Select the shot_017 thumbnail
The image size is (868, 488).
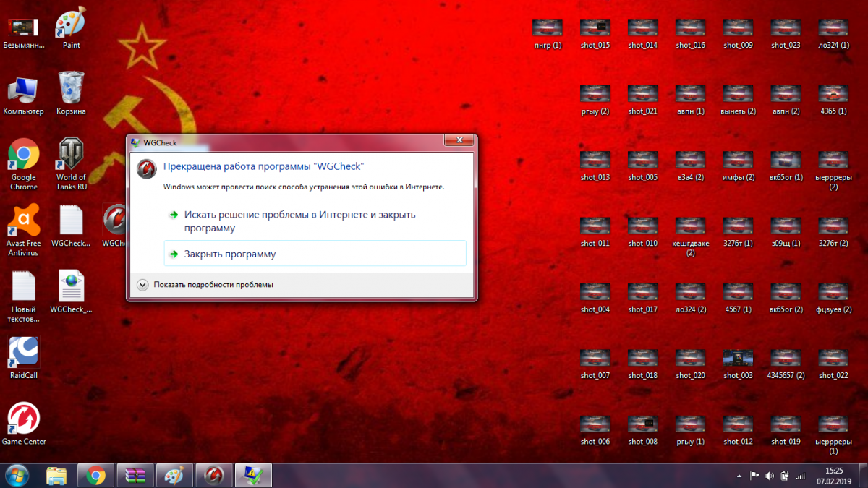[x=642, y=299]
